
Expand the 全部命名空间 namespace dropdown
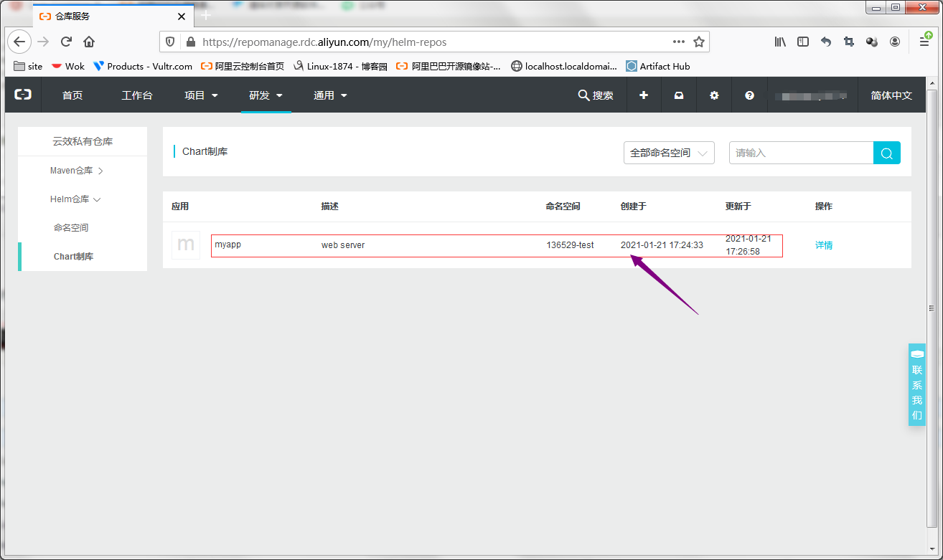tap(669, 153)
